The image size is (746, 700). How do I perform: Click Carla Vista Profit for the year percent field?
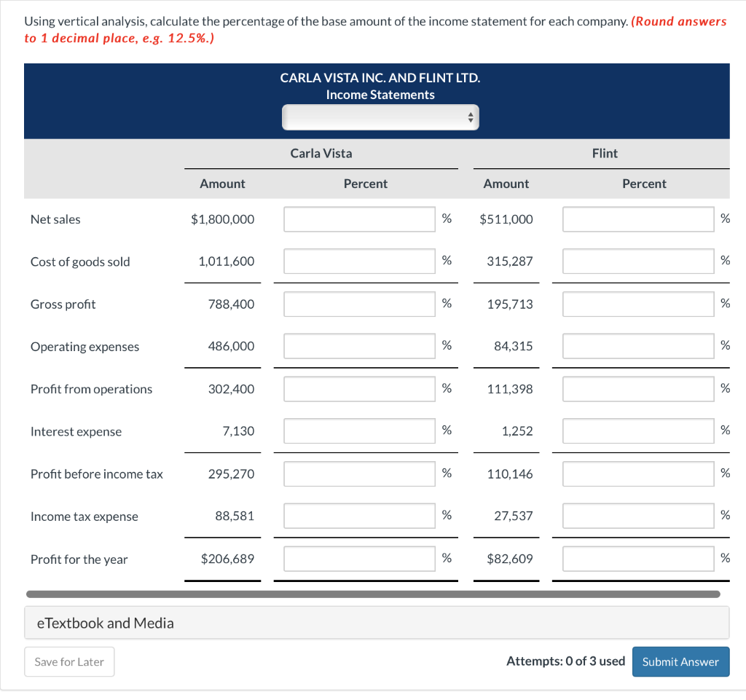[x=358, y=559]
